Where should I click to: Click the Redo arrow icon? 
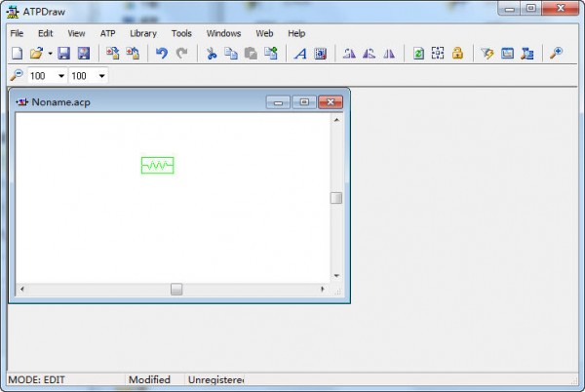181,54
